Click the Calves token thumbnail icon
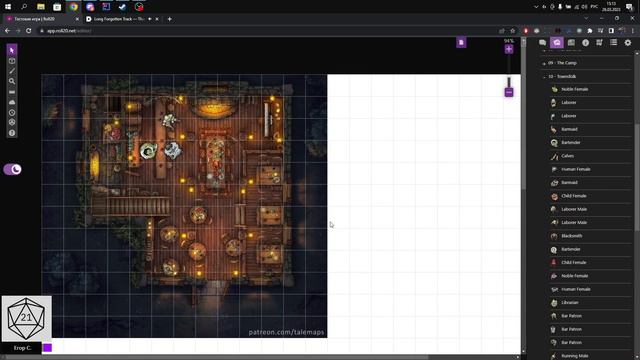Screen dimensions: 640x360 coord(554,156)
